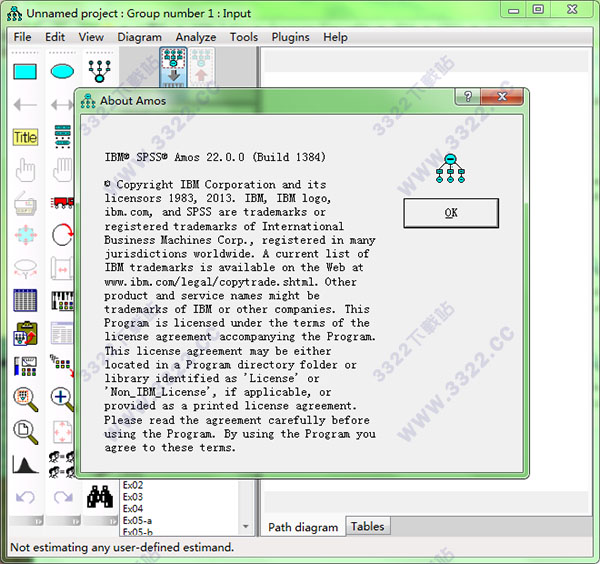The width and height of the screenshot is (600, 564).
Task: Select all objects with open hand tool
Action: tap(62, 170)
